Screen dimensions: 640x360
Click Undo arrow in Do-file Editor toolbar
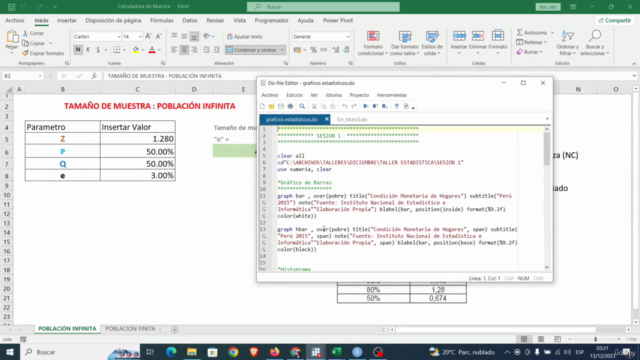click(345, 106)
